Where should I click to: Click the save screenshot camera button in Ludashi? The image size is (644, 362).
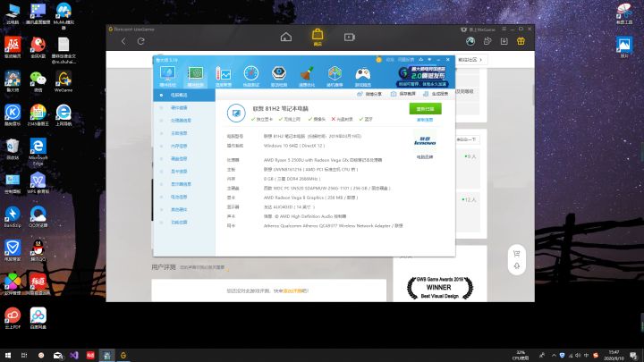[402, 94]
